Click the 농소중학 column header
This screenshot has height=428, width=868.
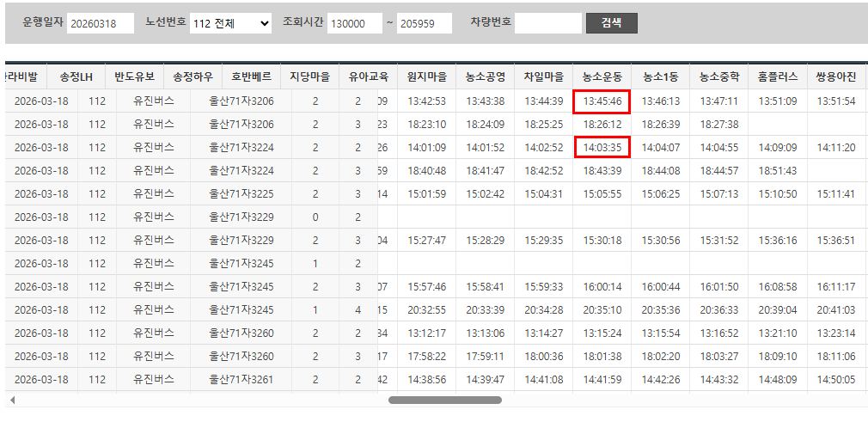point(718,76)
